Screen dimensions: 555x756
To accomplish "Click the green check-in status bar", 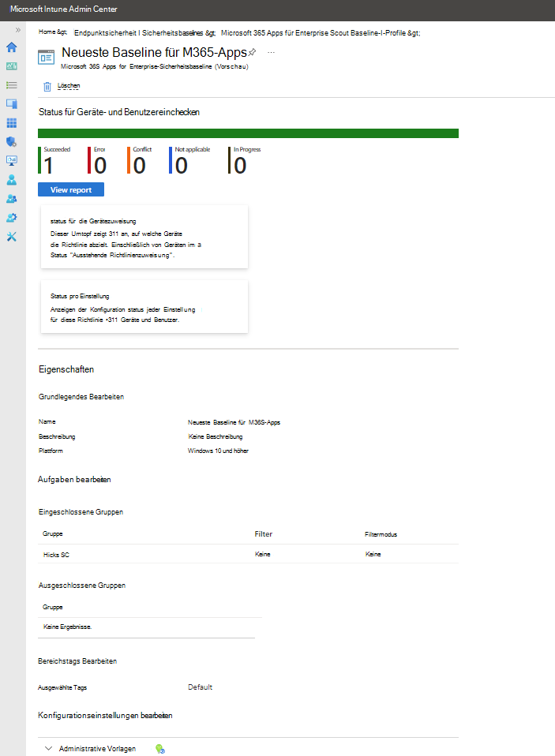I will point(249,133).
